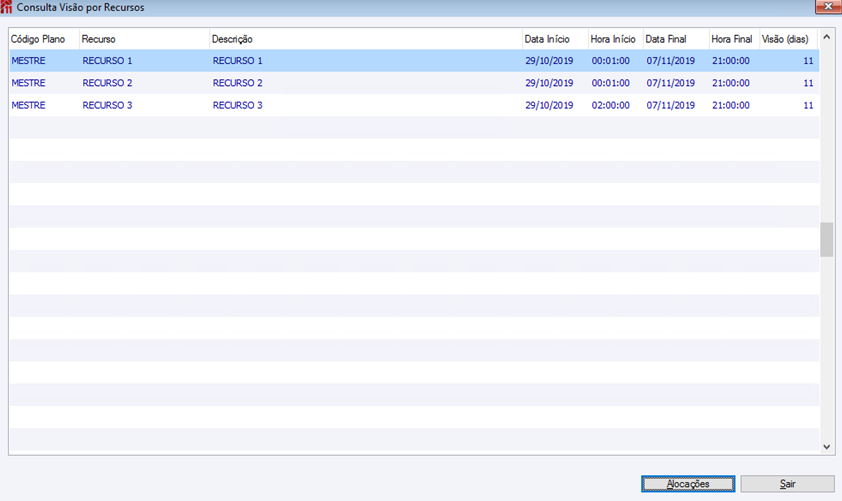Viewport: 842px width, 501px height.
Task: Click the vertical scrollbar thumb
Action: [x=826, y=240]
